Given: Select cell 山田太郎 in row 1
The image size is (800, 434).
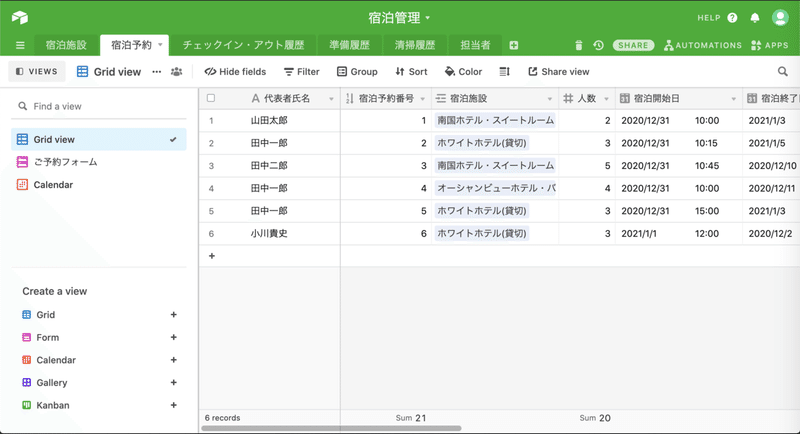Looking at the screenshot, I should 269,121.
